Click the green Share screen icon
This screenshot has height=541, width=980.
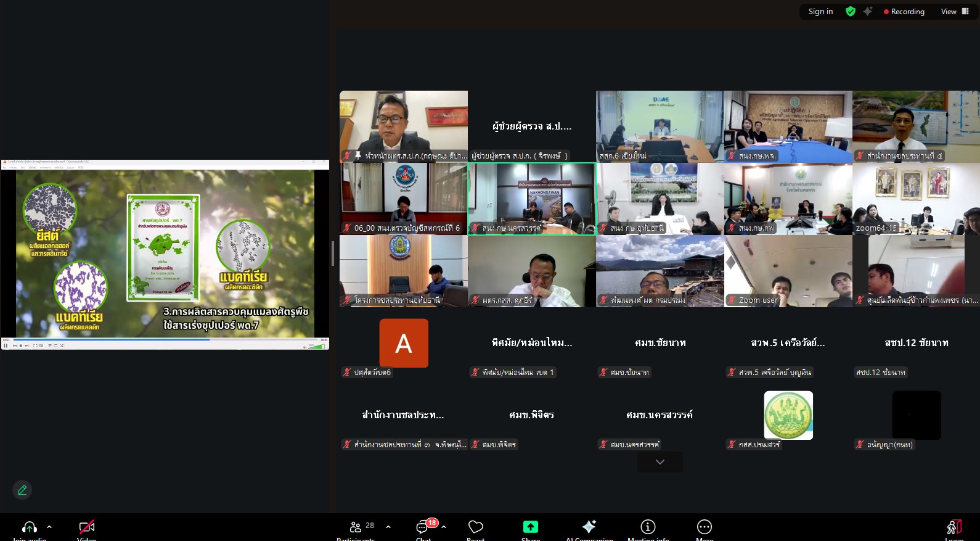pyautogui.click(x=530, y=527)
